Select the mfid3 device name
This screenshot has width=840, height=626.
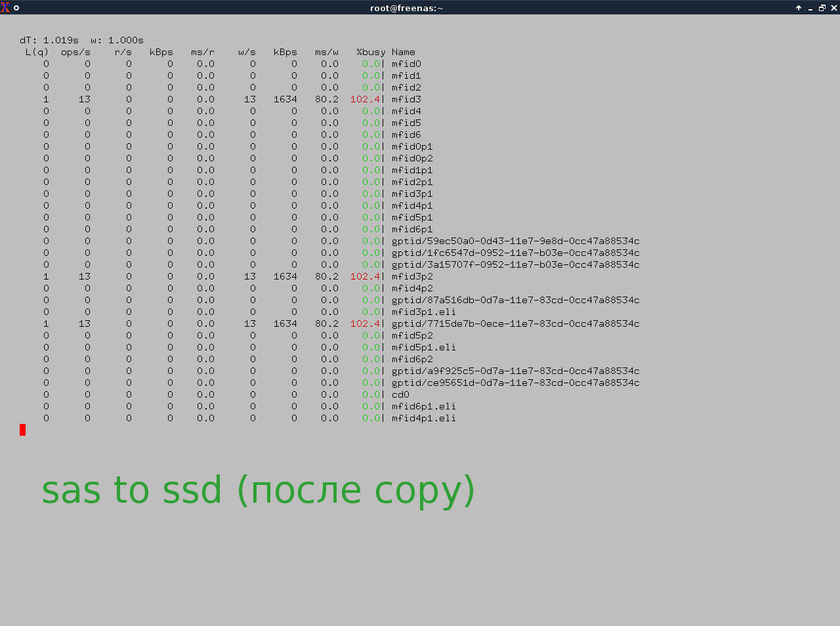406,99
